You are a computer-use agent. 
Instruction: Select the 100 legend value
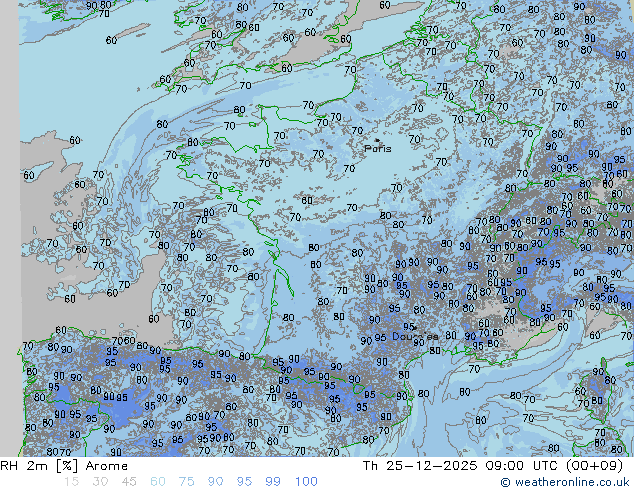(306, 482)
